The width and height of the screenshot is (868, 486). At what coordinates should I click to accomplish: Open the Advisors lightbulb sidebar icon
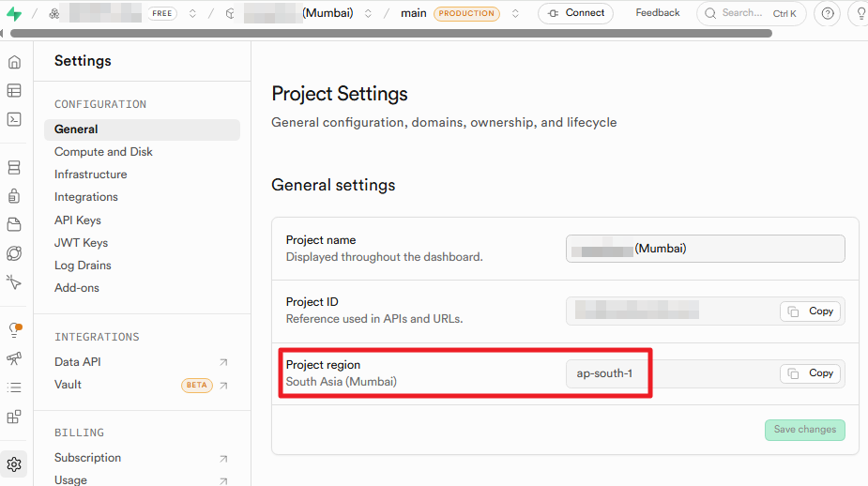coord(14,330)
